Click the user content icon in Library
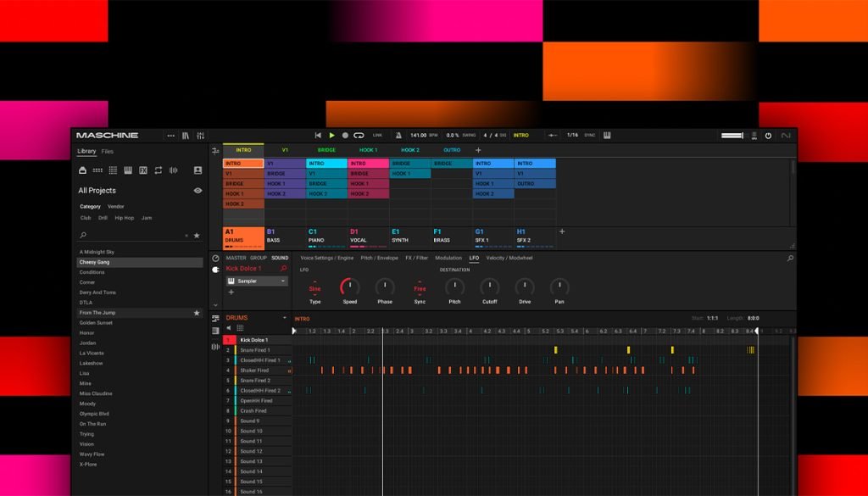 198,170
